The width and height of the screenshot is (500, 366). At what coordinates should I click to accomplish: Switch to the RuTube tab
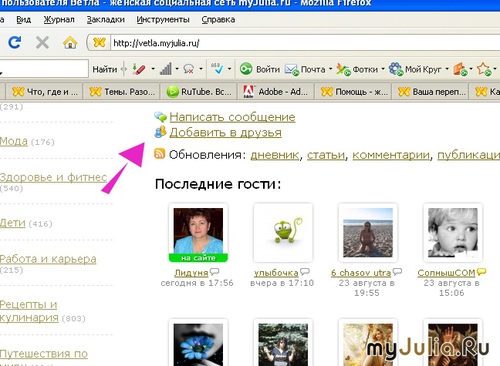tap(199, 91)
